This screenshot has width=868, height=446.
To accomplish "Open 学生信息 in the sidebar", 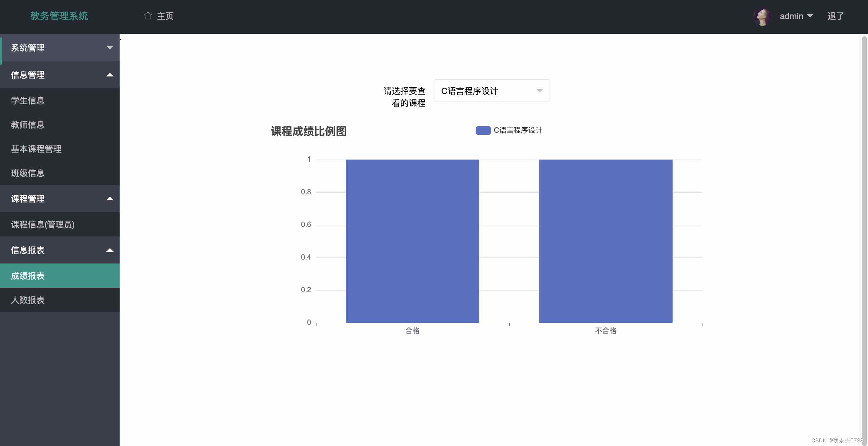I will [x=60, y=100].
